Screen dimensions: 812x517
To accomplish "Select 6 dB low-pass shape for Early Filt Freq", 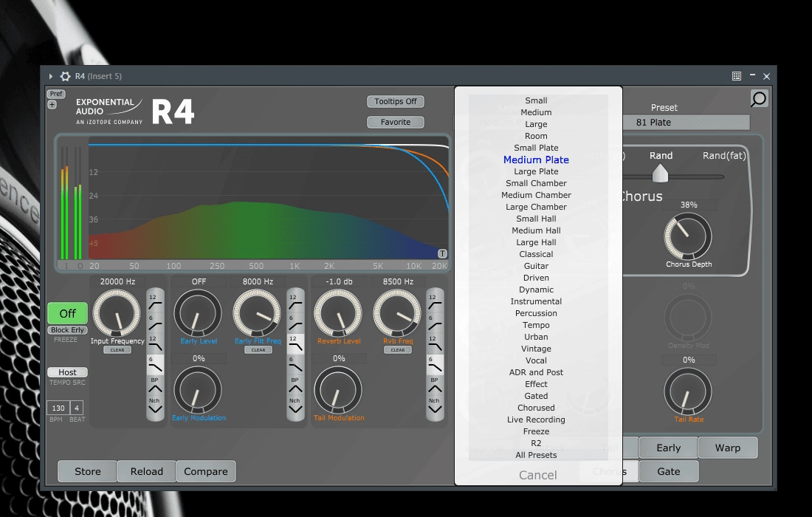I will [x=295, y=364].
